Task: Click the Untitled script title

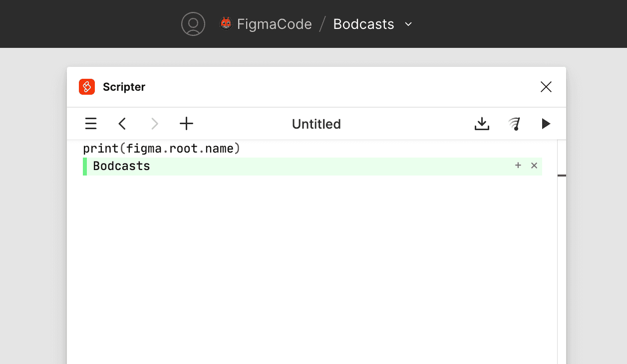Action: [316, 124]
